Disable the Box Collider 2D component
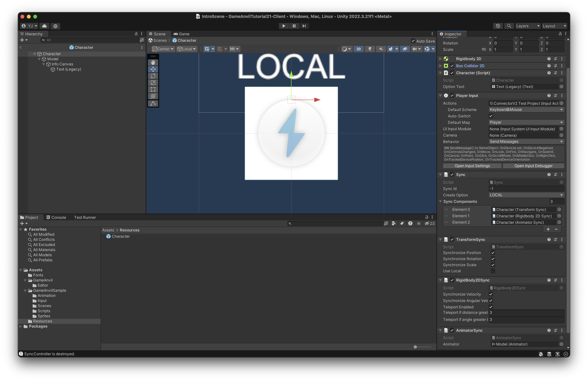The height and width of the screenshot is (381, 588). pos(452,66)
